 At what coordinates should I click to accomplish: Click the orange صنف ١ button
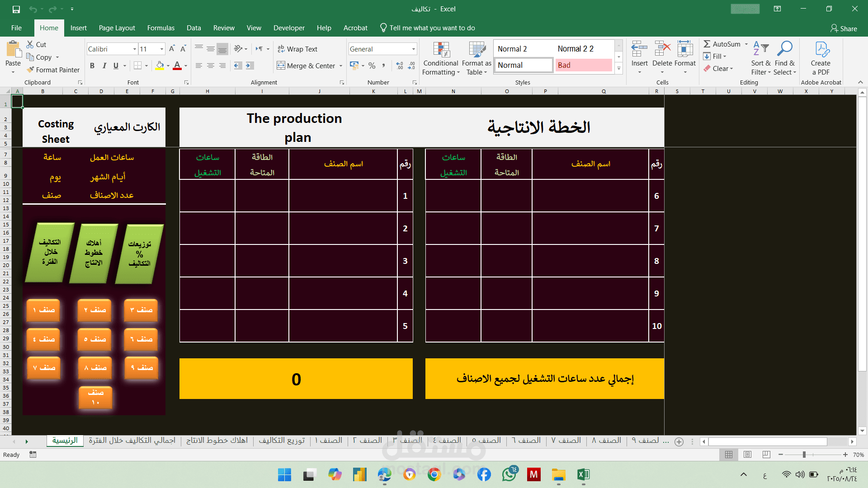coord(43,310)
